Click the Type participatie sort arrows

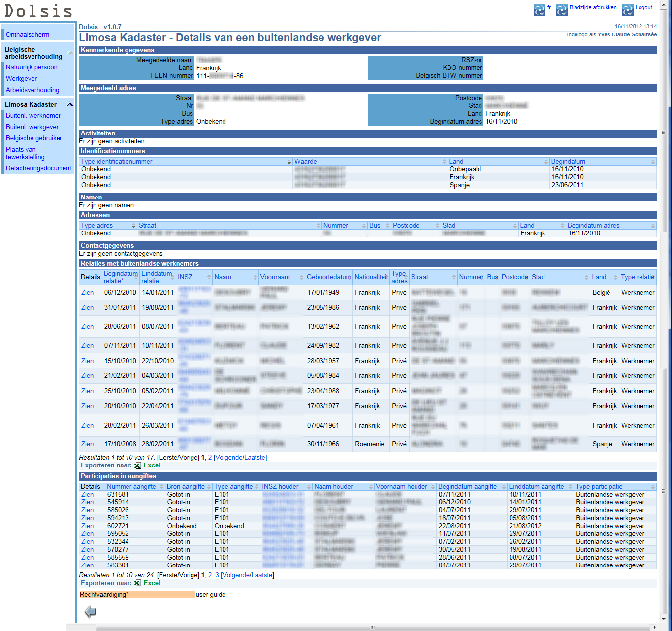click(653, 487)
